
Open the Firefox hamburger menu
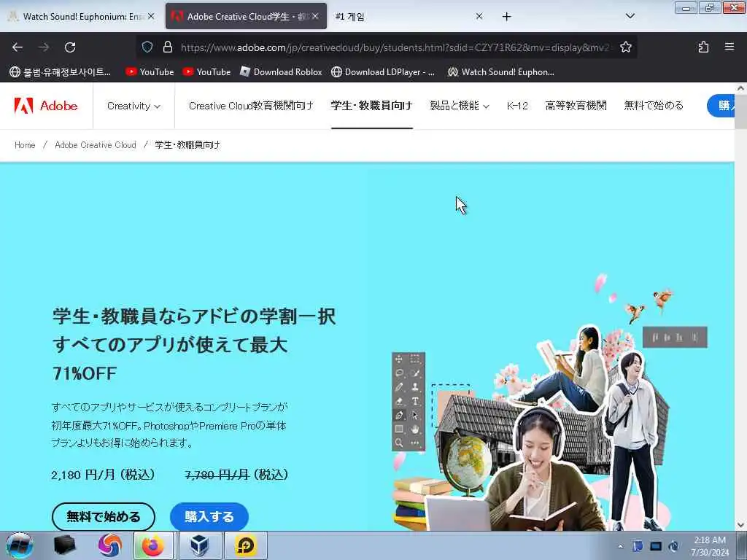point(729,47)
